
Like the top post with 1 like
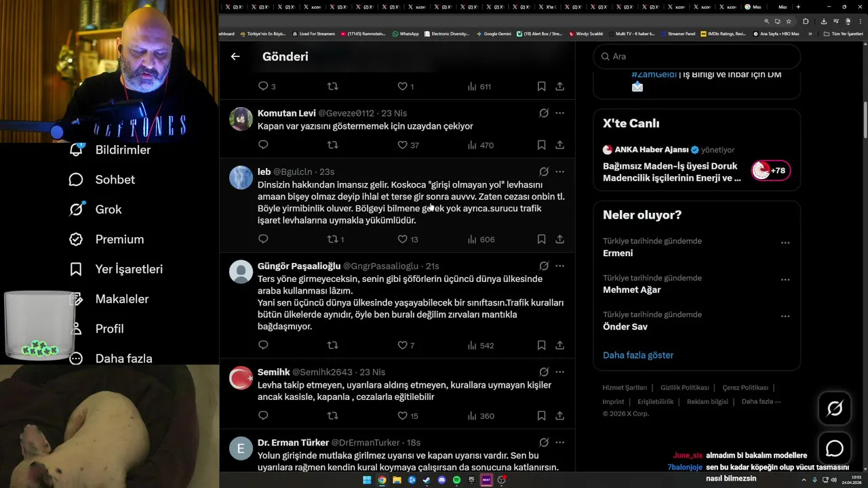tap(406, 86)
